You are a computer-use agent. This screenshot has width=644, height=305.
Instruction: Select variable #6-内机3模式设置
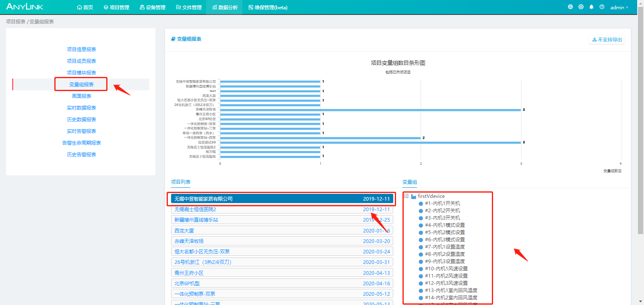tap(445, 240)
